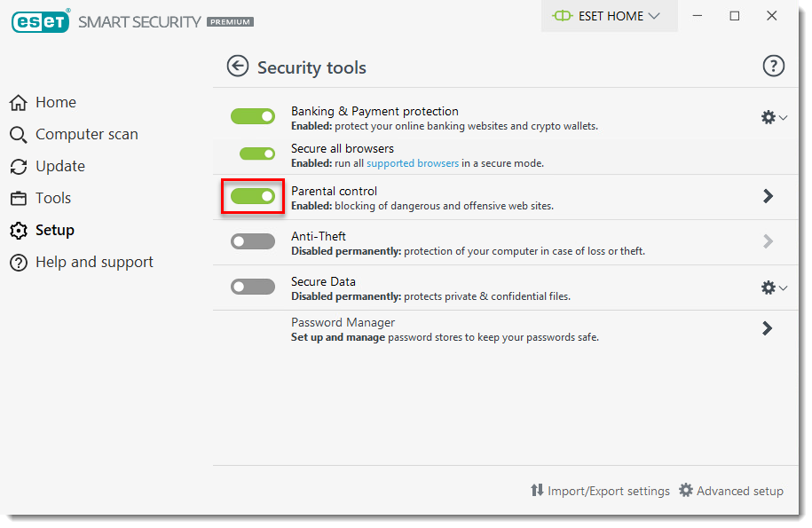Image resolution: width=812 pixels, height=528 pixels.
Task: Click the Update refresh arrows icon
Action: 18,167
